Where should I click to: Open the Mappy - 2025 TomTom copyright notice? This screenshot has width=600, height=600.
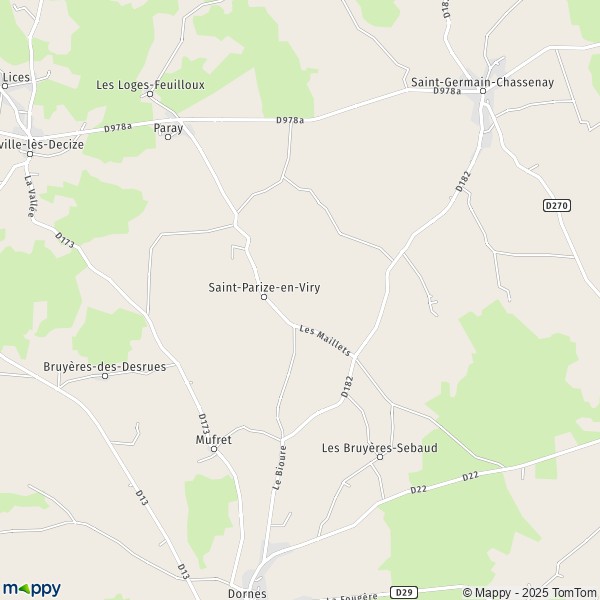click(x=529, y=592)
